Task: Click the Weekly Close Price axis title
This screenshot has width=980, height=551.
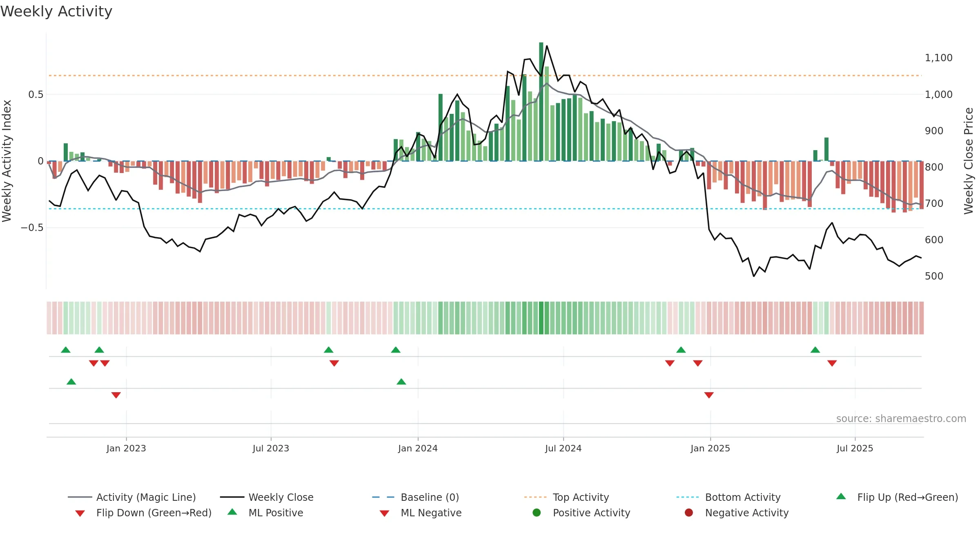Action: coord(969,161)
